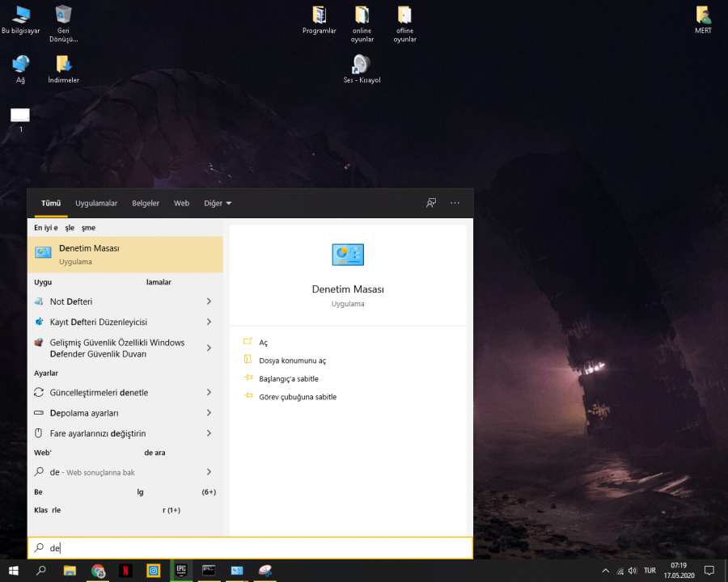Switch to the Control Panel taskbar window
This screenshot has width=728, height=582.
pos(237,571)
